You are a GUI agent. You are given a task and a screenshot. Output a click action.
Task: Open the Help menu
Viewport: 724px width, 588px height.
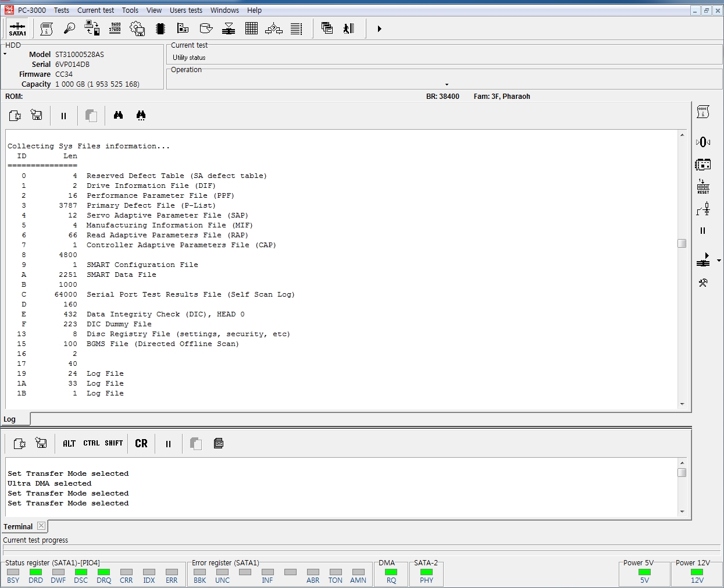click(254, 10)
